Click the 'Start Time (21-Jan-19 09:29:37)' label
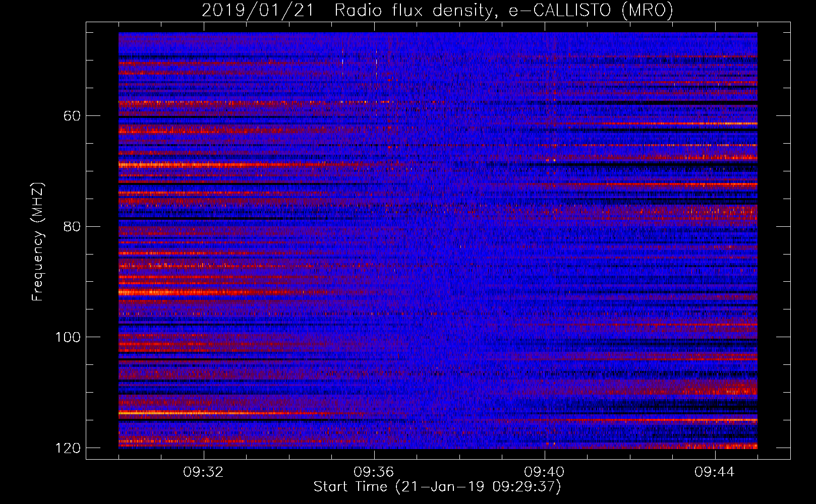The height and width of the screenshot is (504, 816). click(437, 487)
